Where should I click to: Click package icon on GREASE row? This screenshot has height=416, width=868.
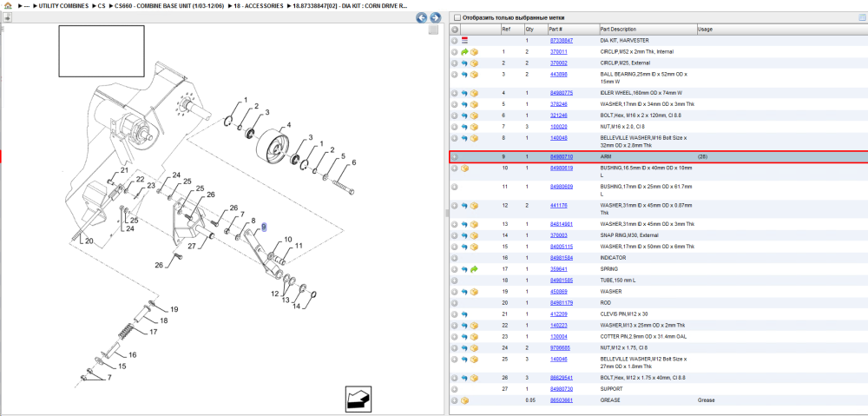click(465, 400)
